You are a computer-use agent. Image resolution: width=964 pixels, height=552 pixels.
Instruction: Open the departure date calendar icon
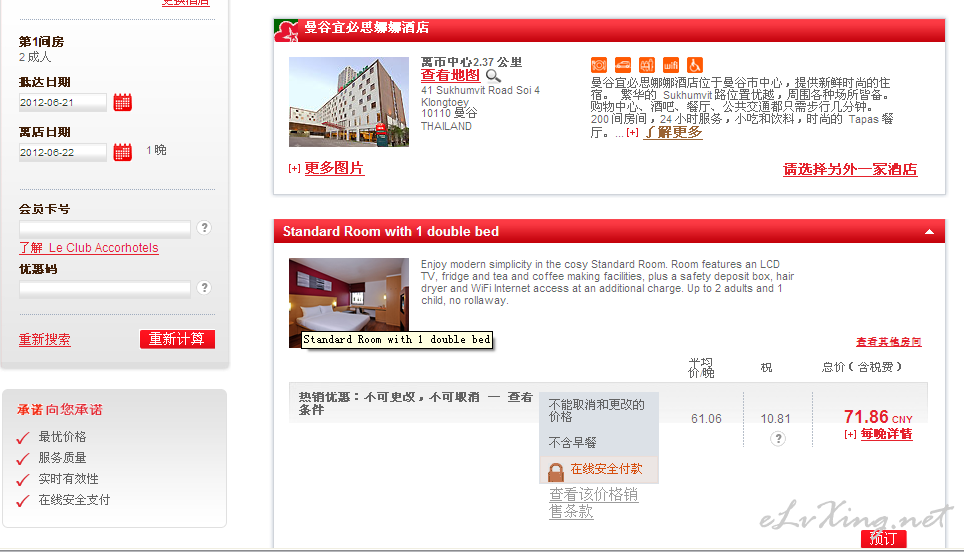[x=122, y=152]
